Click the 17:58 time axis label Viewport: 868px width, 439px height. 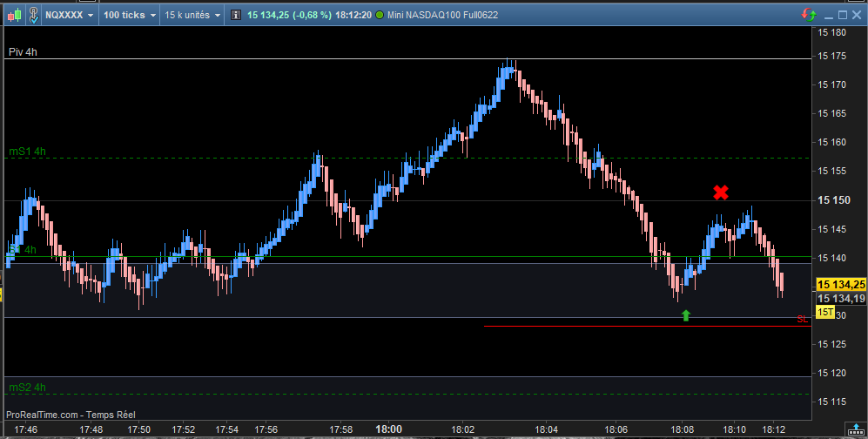pyautogui.click(x=341, y=429)
